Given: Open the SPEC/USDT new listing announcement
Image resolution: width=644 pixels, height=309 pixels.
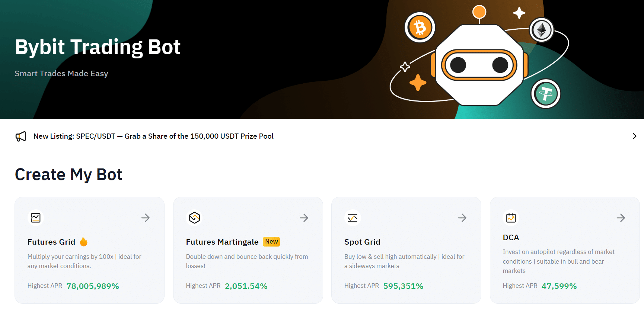Looking at the screenshot, I should 153,136.
